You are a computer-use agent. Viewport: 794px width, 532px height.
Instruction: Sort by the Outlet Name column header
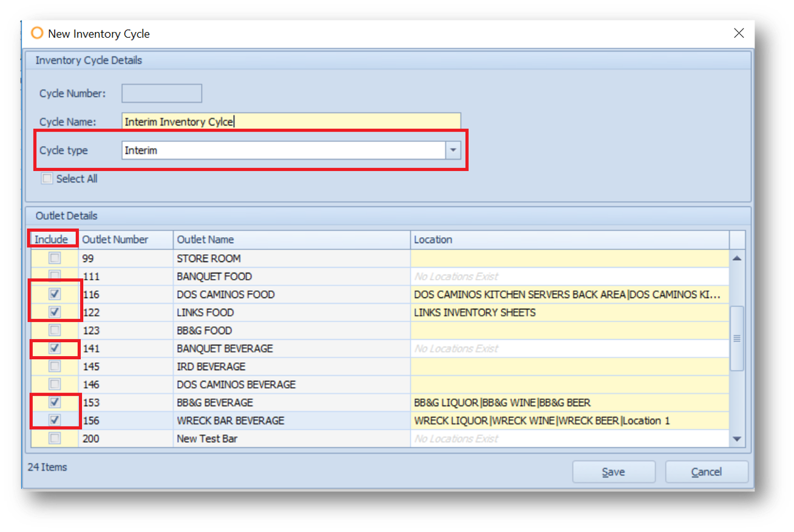(292, 240)
